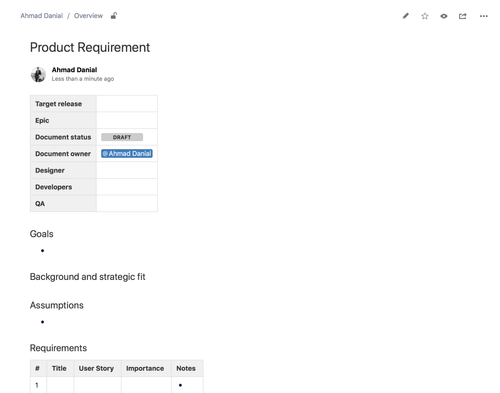Screen dimensions: 500x393
Task: Click the Product Requirement page title
Action: [x=90, y=47]
